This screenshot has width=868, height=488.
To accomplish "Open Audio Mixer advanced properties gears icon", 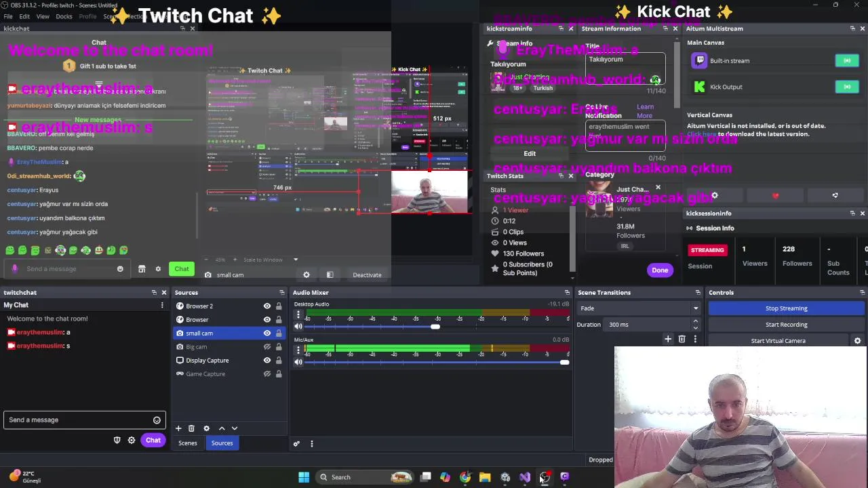I will 296,444.
